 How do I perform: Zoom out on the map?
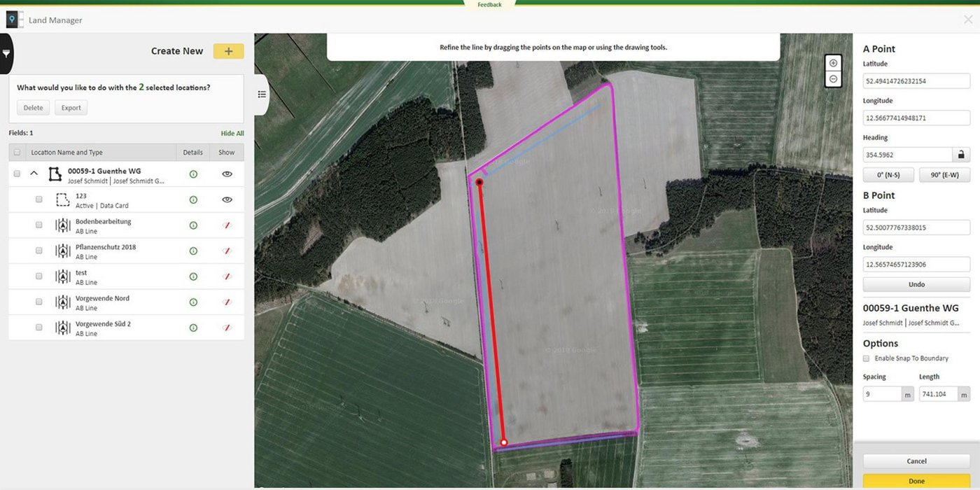tap(833, 79)
